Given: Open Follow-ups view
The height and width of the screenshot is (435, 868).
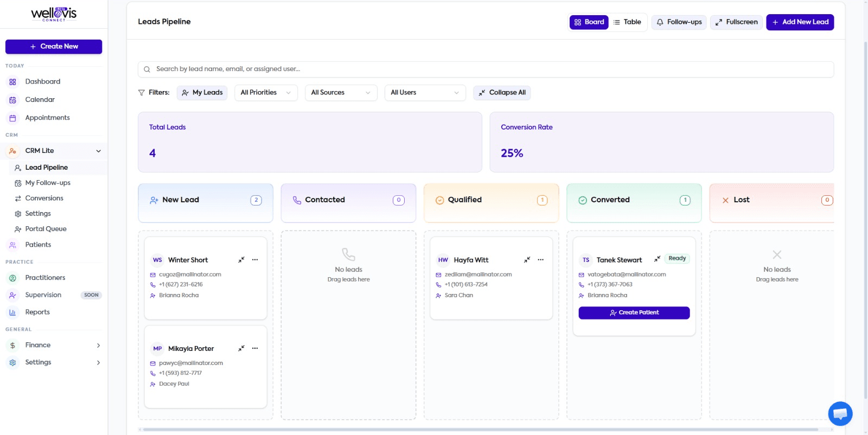Looking at the screenshot, I should coord(679,22).
